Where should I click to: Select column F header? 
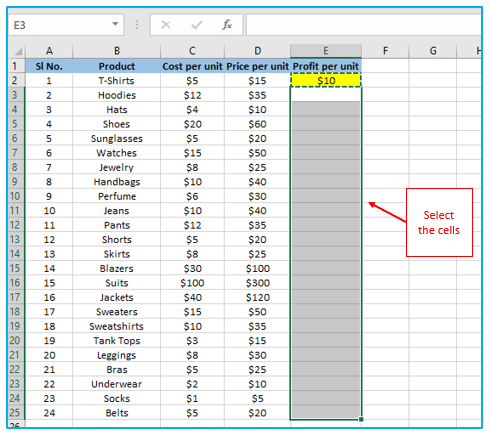[385, 51]
